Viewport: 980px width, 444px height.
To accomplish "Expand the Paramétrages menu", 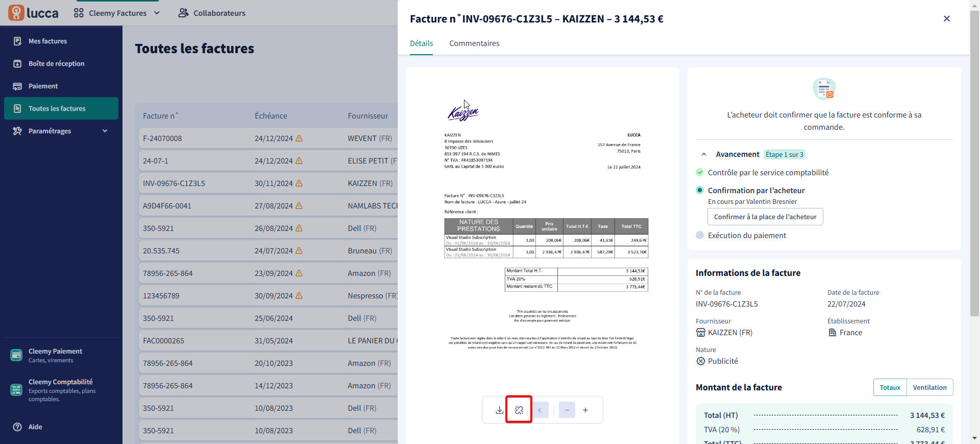I will pos(61,131).
